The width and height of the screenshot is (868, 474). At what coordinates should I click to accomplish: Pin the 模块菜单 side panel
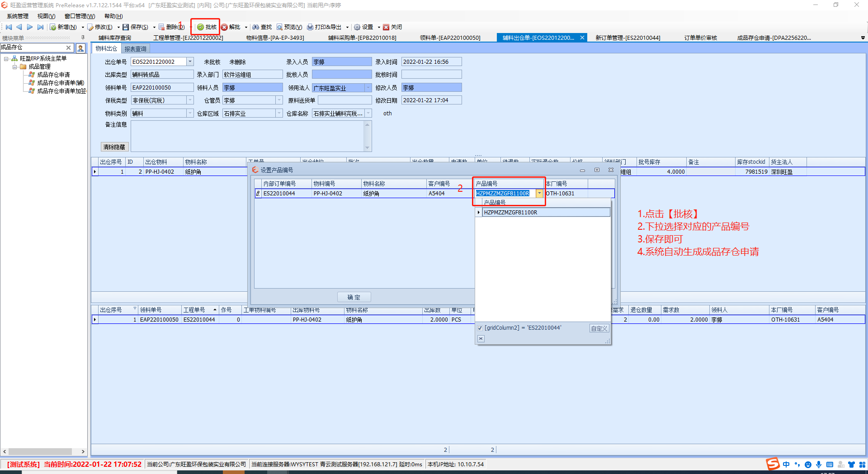pyautogui.click(x=83, y=38)
